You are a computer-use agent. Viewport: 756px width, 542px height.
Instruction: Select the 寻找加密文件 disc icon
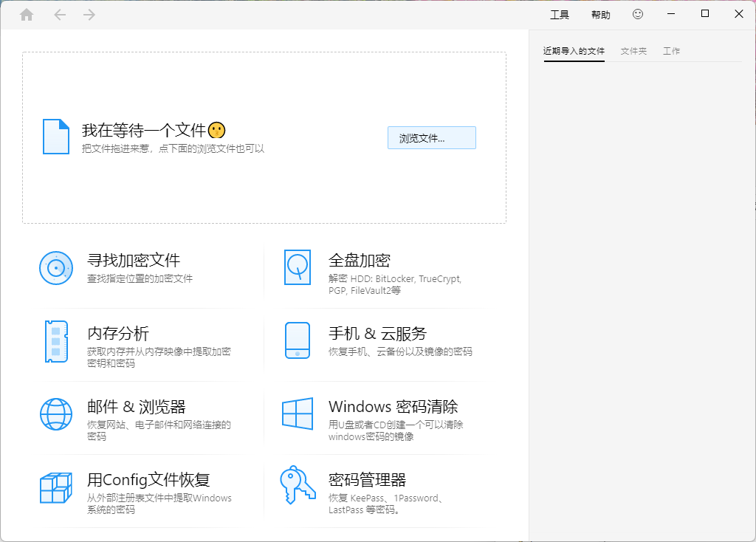pyautogui.click(x=55, y=268)
